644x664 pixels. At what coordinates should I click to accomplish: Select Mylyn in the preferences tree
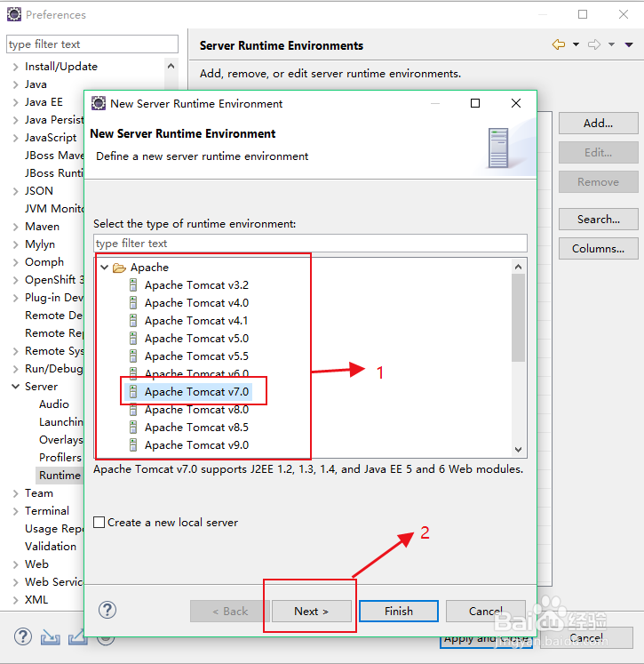[x=40, y=244]
